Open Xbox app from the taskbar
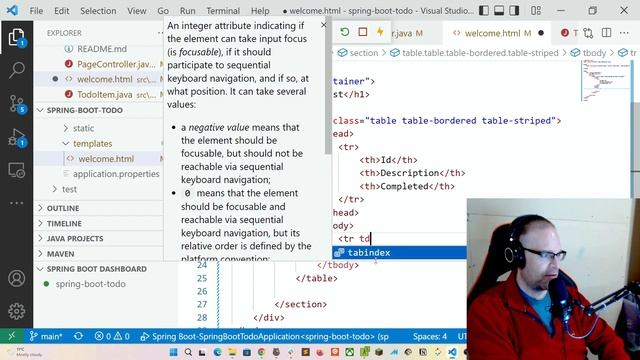Image resolution: width=640 pixels, height=360 pixels. click(349, 352)
